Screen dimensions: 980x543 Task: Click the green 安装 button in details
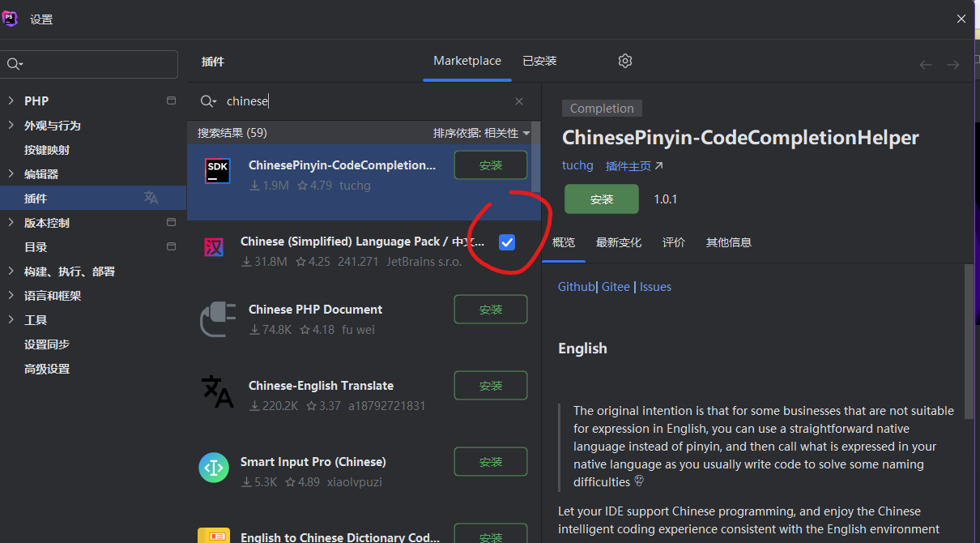click(602, 199)
